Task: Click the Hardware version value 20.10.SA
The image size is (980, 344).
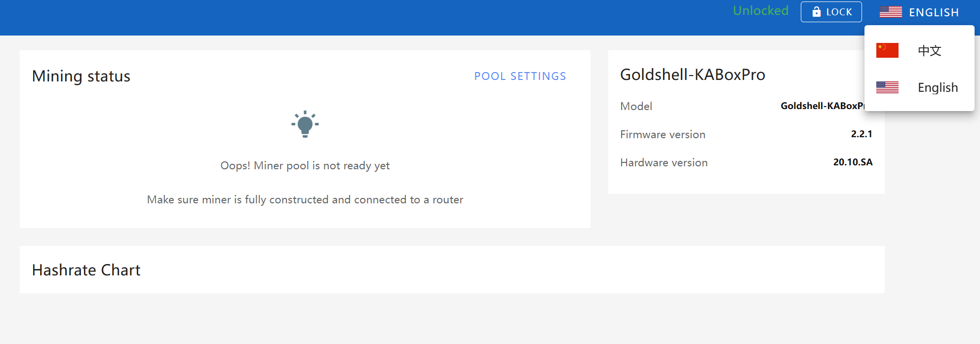Action: pos(853,162)
